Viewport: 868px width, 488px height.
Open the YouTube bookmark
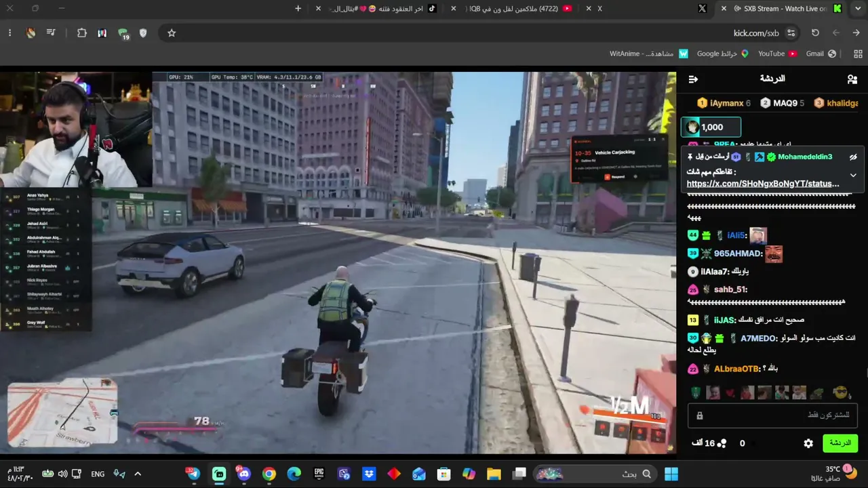(x=777, y=54)
